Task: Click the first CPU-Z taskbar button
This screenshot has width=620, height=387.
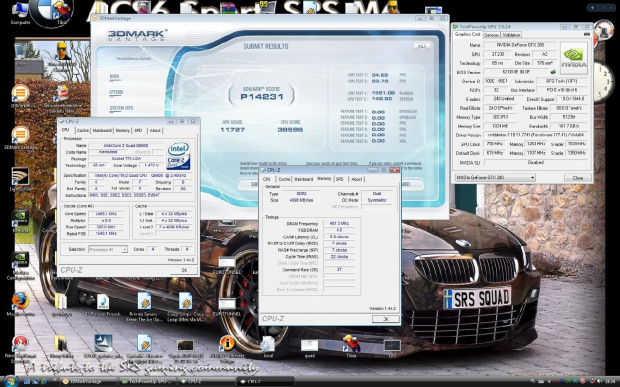Action: (206, 381)
